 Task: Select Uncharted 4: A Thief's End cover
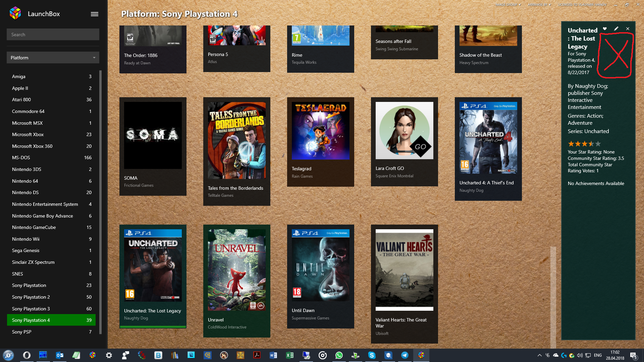pos(488,138)
